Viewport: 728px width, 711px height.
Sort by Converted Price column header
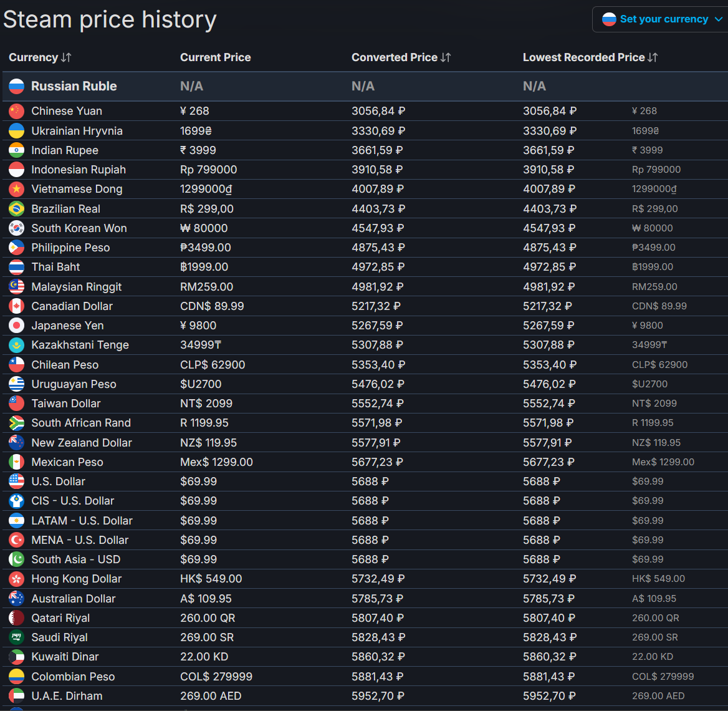click(401, 57)
